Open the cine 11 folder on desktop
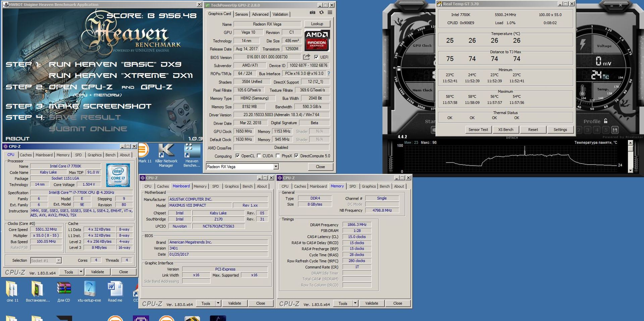The width and height of the screenshot is (644, 321). pyautogui.click(x=12, y=291)
